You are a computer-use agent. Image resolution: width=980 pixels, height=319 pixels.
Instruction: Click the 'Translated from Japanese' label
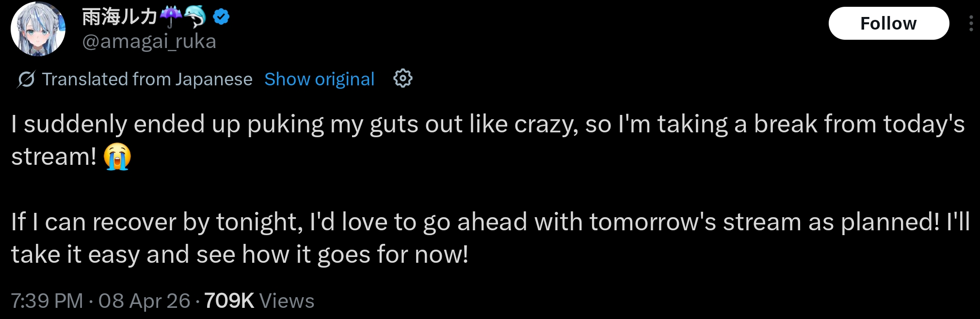tap(147, 79)
